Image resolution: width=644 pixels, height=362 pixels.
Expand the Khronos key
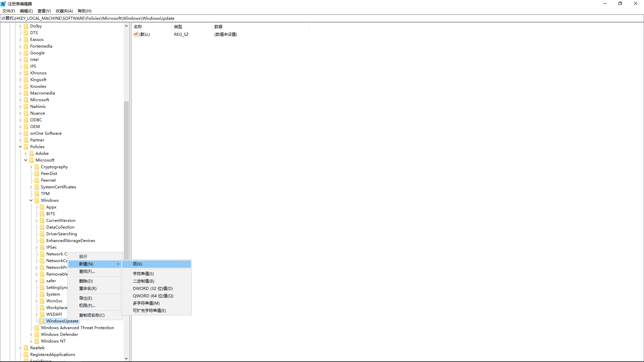[x=20, y=73]
